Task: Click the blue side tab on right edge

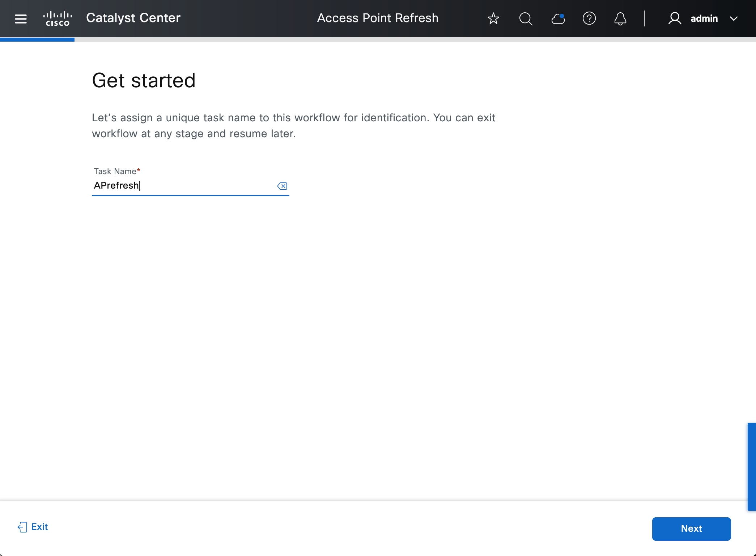Action: click(752, 466)
